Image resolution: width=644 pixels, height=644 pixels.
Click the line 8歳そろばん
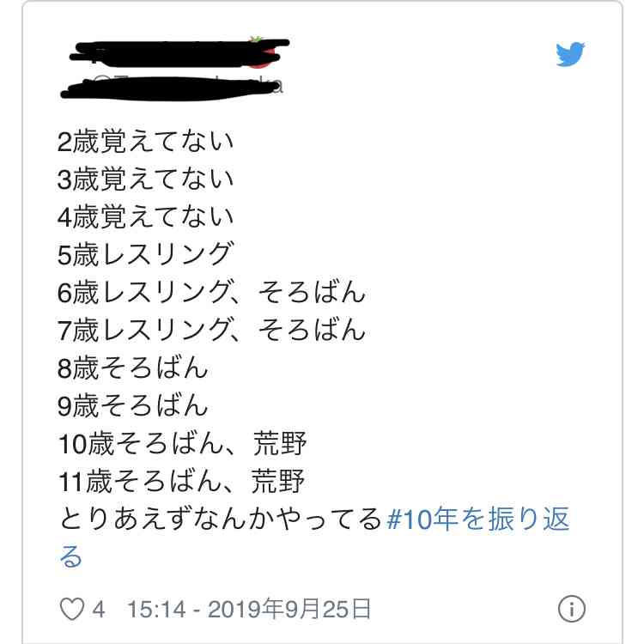(x=132, y=368)
